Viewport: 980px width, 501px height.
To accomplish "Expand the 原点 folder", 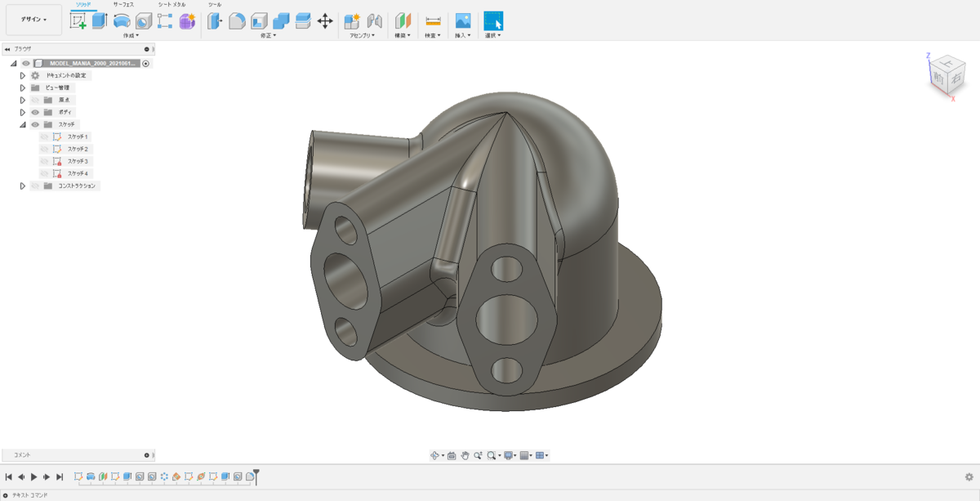I will click(x=23, y=100).
